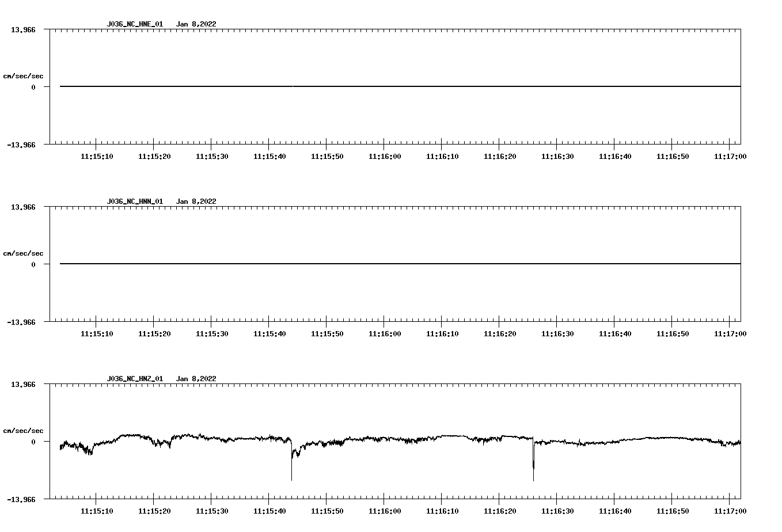Screen dimensions: 782x532
Task: Click the zero axis label on HNN chart
Action: (x=33, y=264)
